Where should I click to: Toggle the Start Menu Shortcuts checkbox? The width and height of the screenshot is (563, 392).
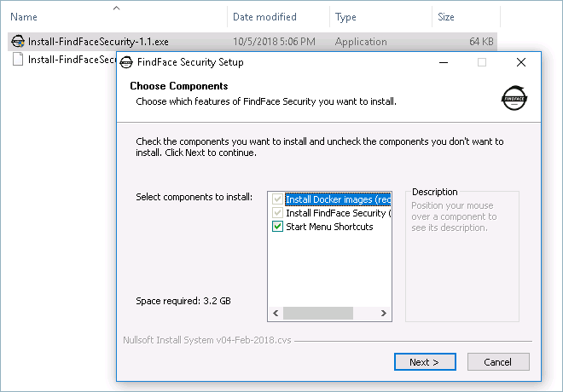(277, 227)
